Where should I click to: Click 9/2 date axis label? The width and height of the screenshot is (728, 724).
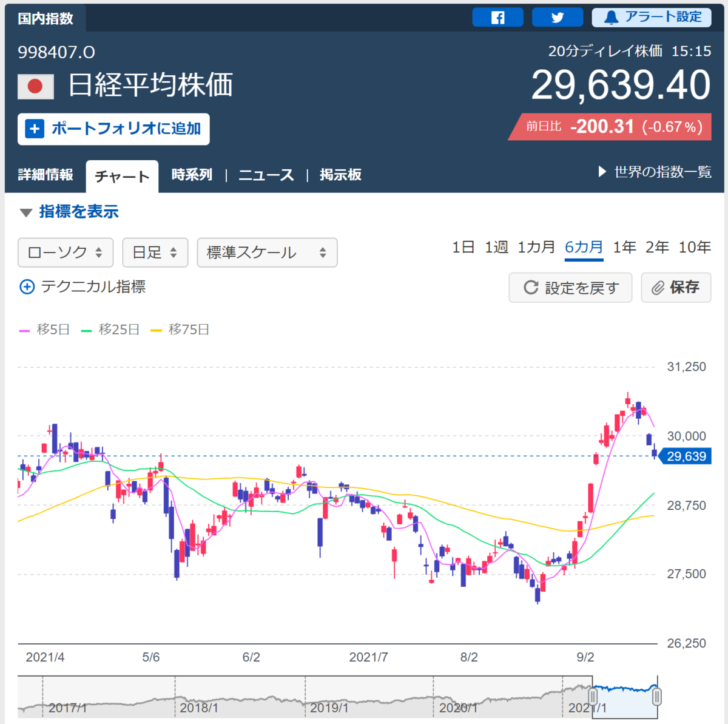point(585,657)
